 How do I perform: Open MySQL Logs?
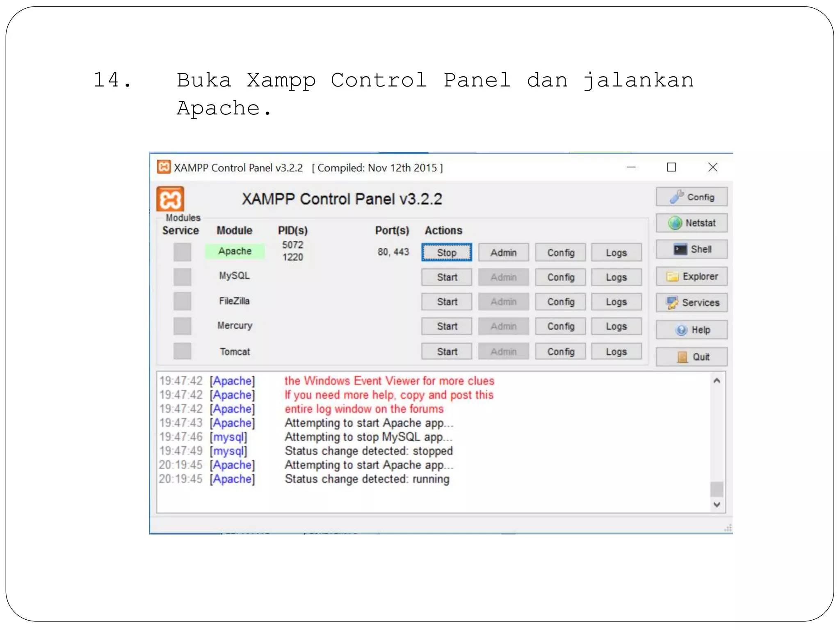pos(616,277)
